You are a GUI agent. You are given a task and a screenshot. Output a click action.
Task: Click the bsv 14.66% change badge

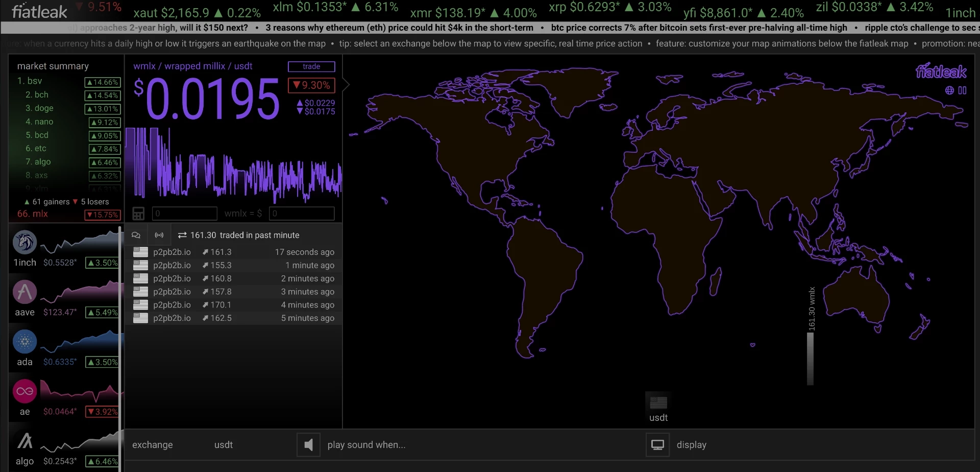point(103,82)
